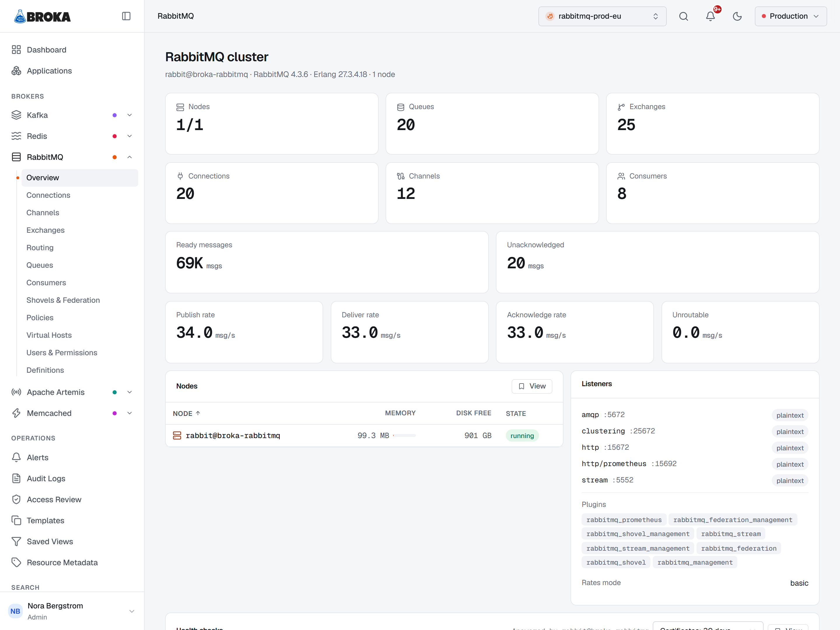
Task: Expand the Kafka section chevron
Action: point(129,115)
